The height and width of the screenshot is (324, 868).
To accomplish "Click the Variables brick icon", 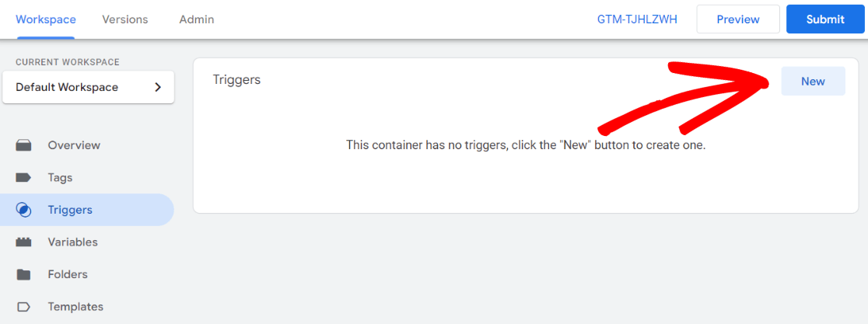I will pyautogui.click(x=24, y=242).
